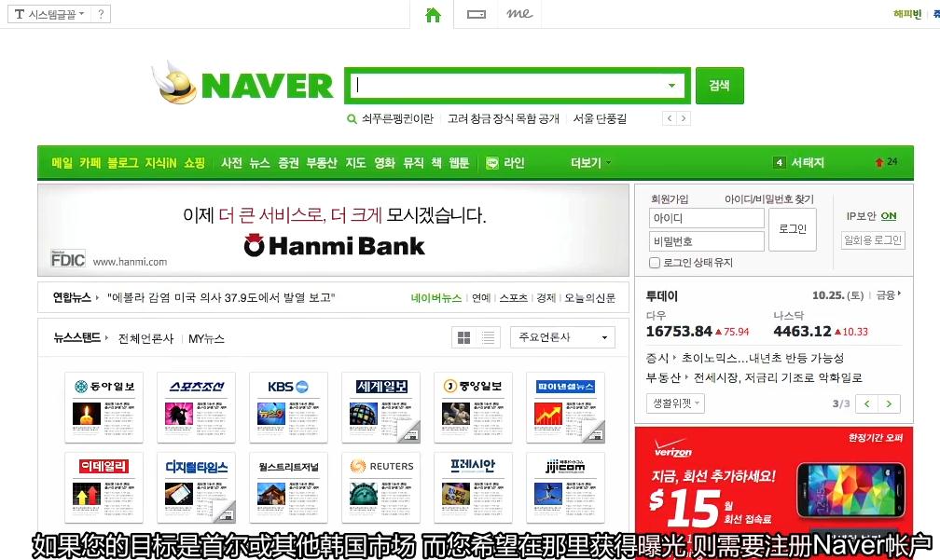
Task: Open 카페 in the green menu
Action: [x=90, y=163]
